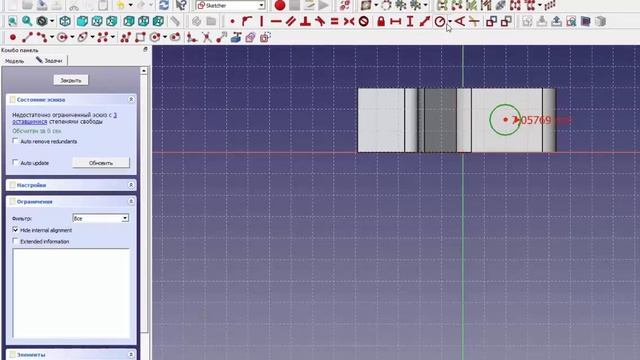The image size is (640, 360).
Task: Select the External geometry tool
Action: (x=236, y=38)
